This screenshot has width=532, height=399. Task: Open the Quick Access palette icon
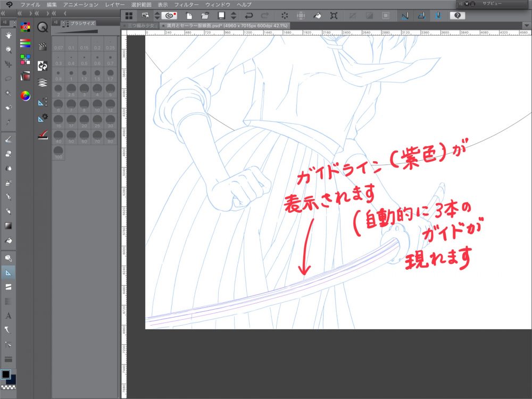pyautogui.click(x=43, y=27)
